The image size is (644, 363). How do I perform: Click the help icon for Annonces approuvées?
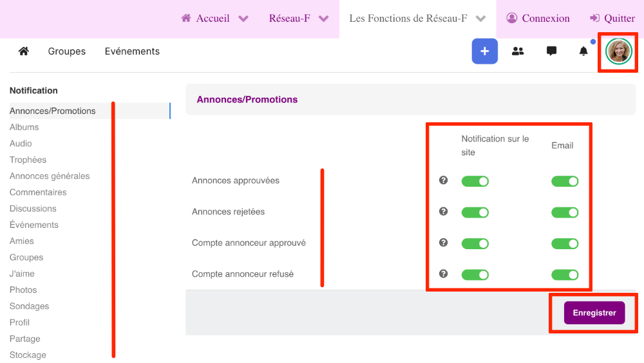[x=443, y=181]
